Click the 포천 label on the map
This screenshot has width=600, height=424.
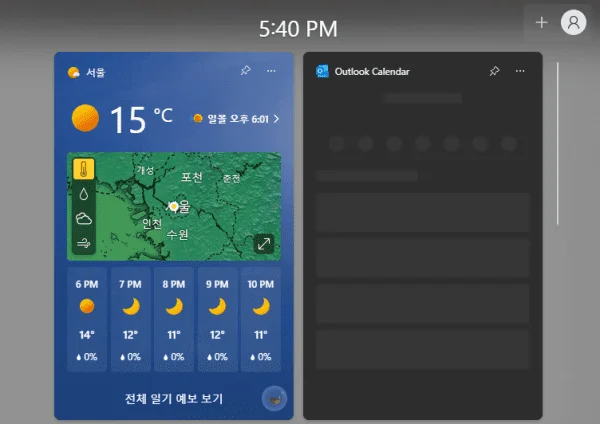pos(192,177)
